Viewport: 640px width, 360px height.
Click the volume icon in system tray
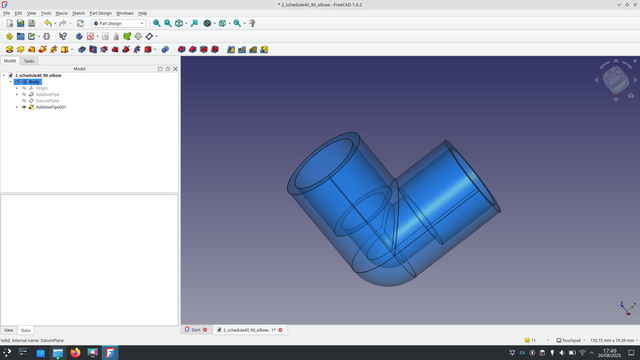click(562, 353)
